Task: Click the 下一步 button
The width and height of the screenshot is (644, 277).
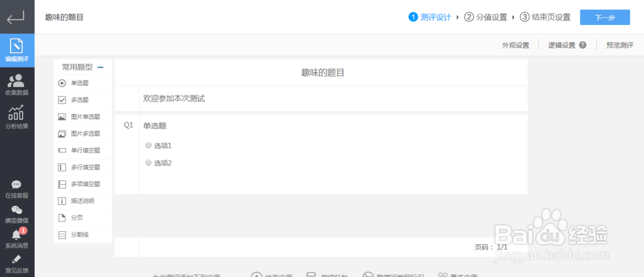Action: 605,17
